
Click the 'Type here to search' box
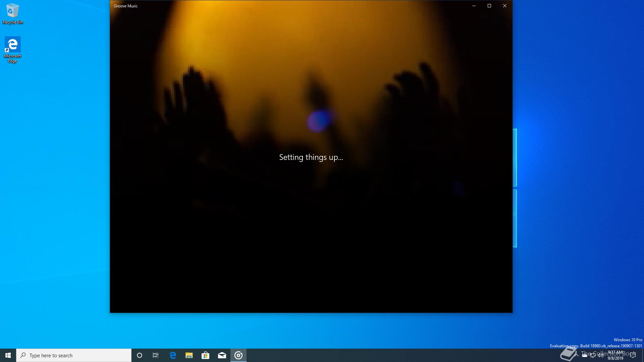74,355
